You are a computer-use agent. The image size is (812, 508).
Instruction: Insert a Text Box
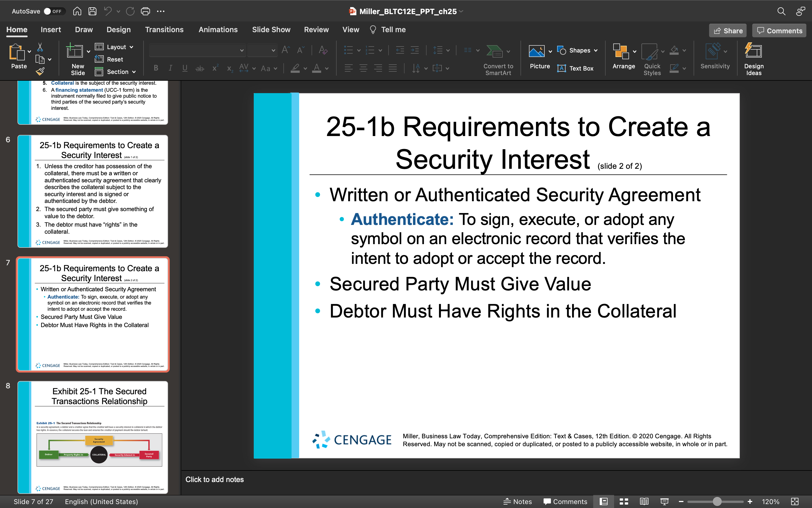pyautogui.click(x=575, y=68)
